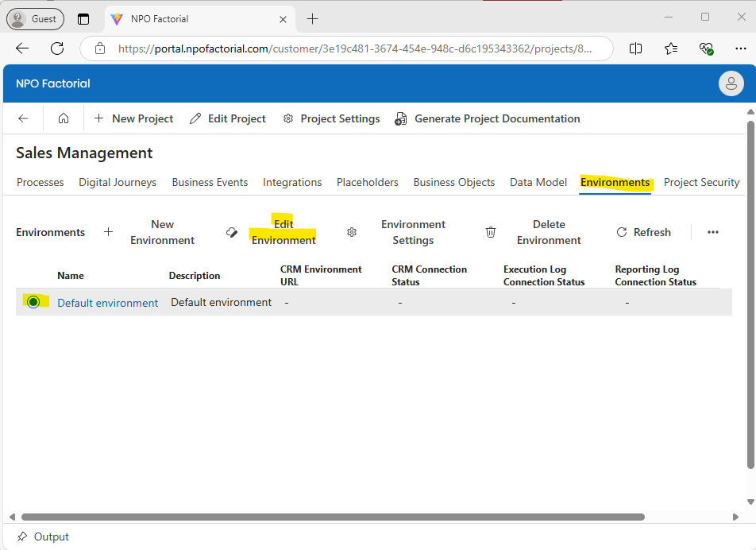
Task: Click the home icon in toolbar
Action: coord(64,118)
